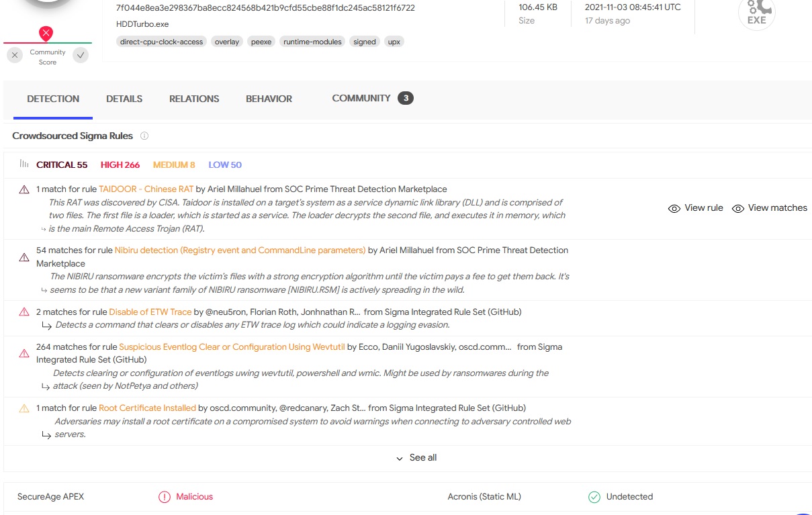Open the Nibiru detection rule link
This screenshot has width=812, height=515.
(240, 250)
